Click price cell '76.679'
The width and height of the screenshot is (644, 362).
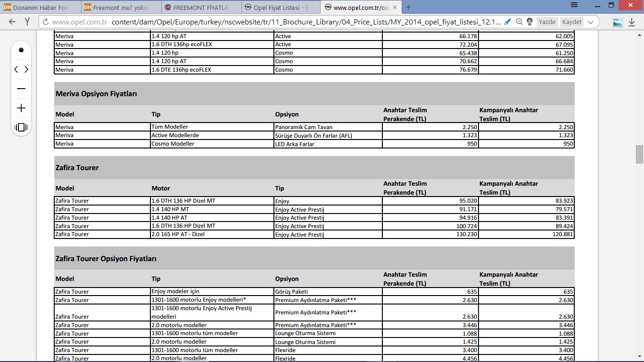click(x=430, y=70)
